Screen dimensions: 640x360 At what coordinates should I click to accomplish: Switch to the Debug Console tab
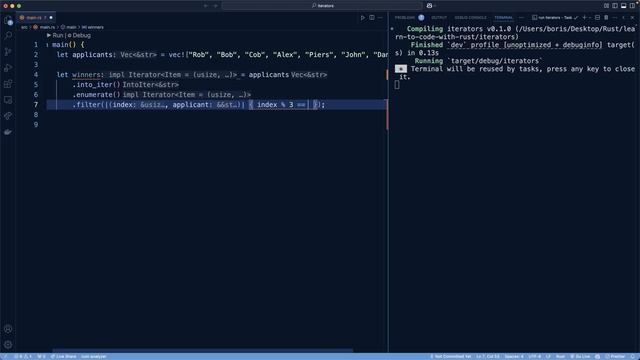[x=470, y=18]
